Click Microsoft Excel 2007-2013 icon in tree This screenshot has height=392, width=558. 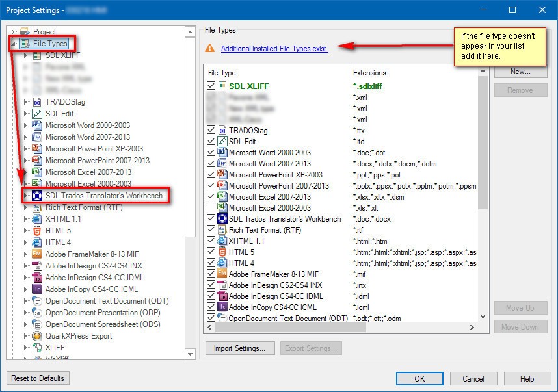(36, 172)
